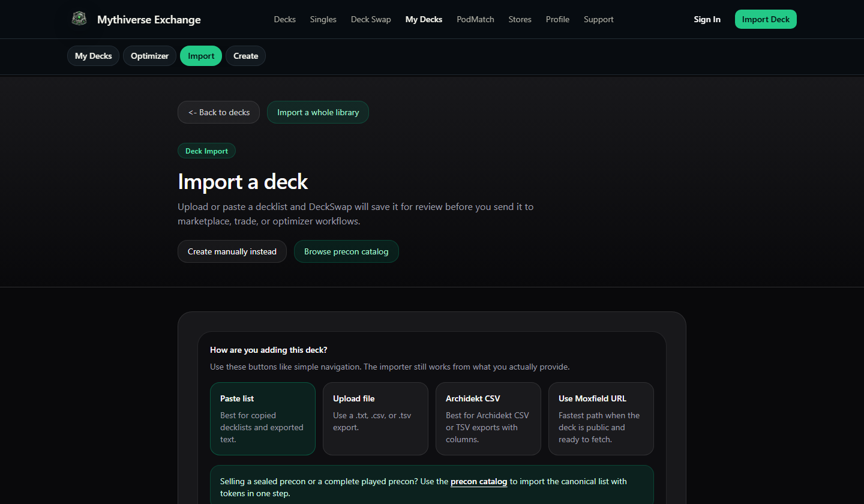Switch to Create sub-tab
864x504 pixels.
245,56
